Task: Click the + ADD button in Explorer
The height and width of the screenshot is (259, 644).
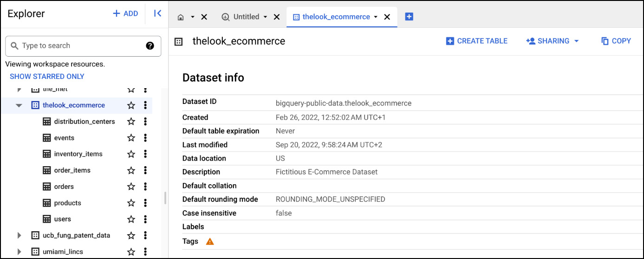Action: pos(125,13)
